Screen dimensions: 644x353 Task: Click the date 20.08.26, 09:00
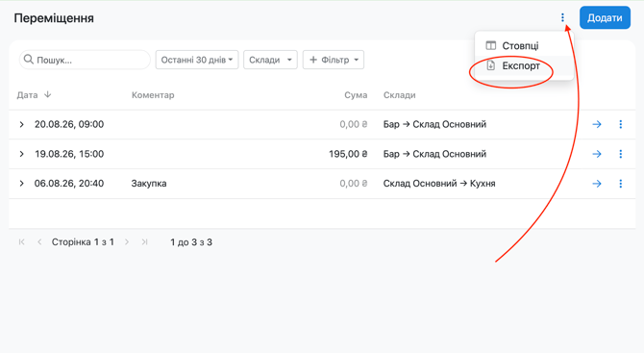tap(69, 124)
